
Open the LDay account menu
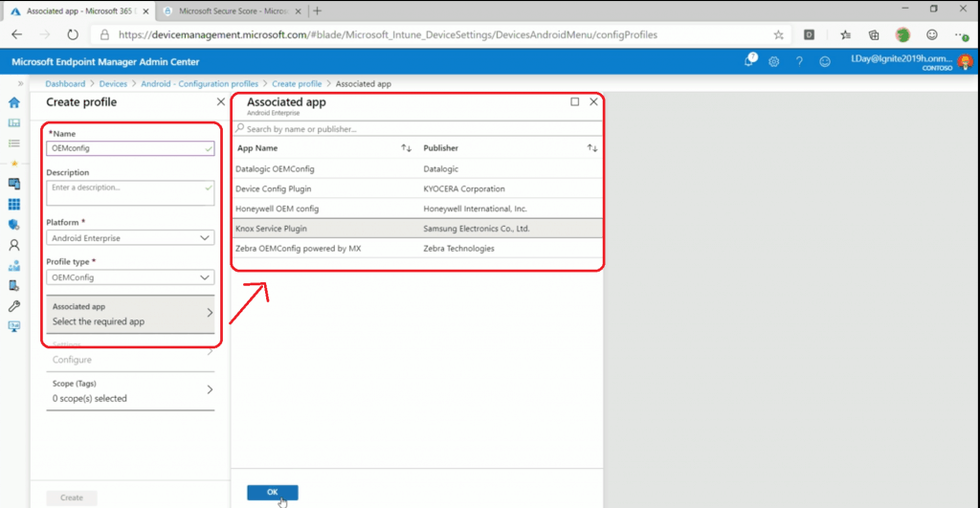click(x=911, y=61)
